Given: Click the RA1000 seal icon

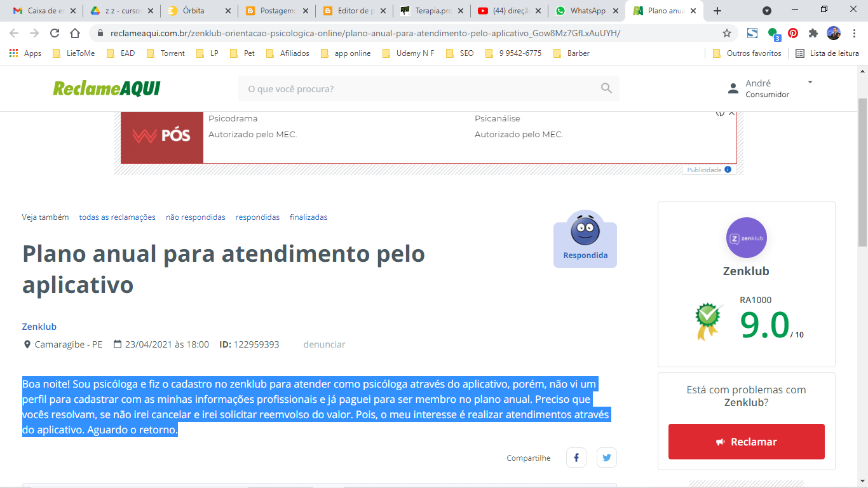Looking at the screenshot, I should (x=709, y=322).
